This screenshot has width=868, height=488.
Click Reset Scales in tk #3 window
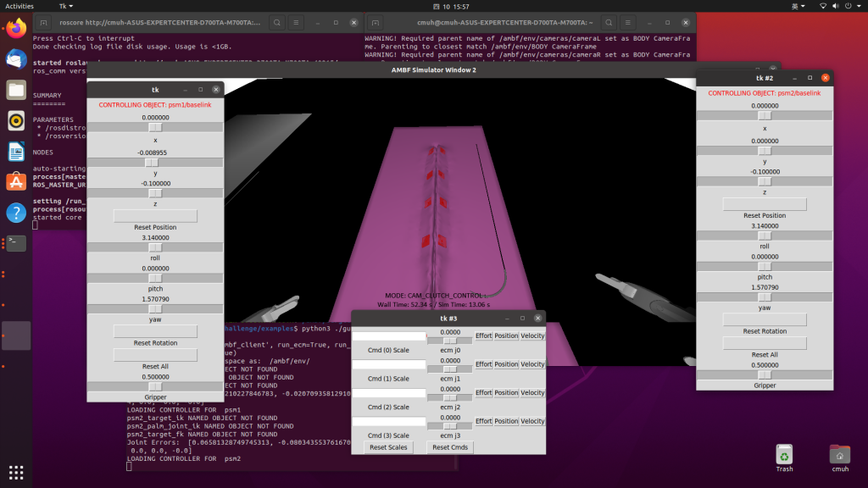(x=388, y=447)
